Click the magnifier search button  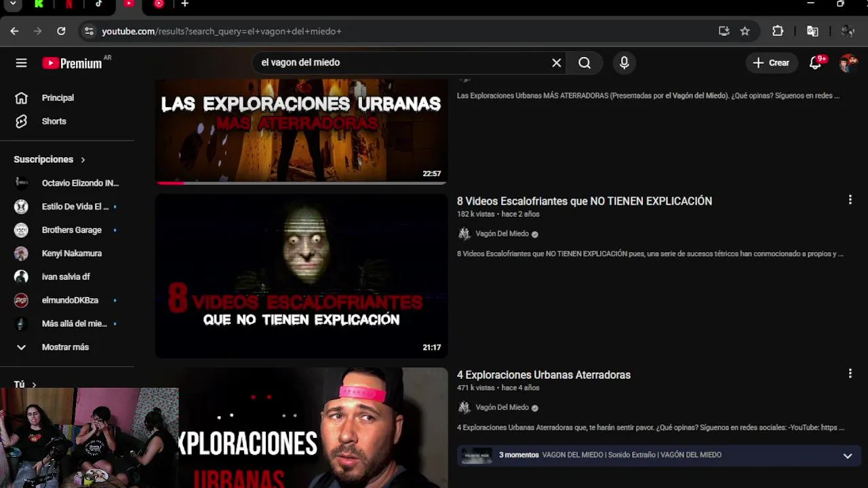(585, 62)
